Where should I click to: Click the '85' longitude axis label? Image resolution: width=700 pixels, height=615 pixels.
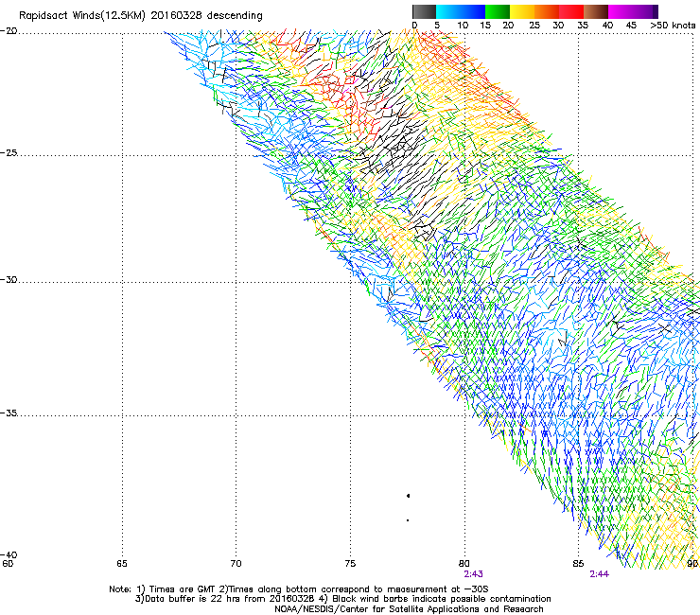click(578, 563)
